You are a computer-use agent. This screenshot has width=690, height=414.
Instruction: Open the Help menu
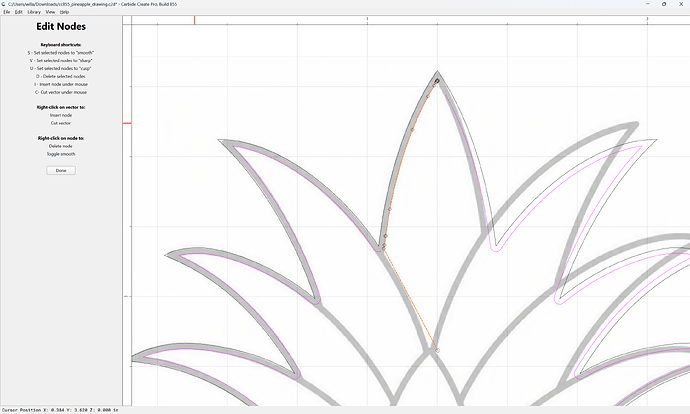coord(64,12)
